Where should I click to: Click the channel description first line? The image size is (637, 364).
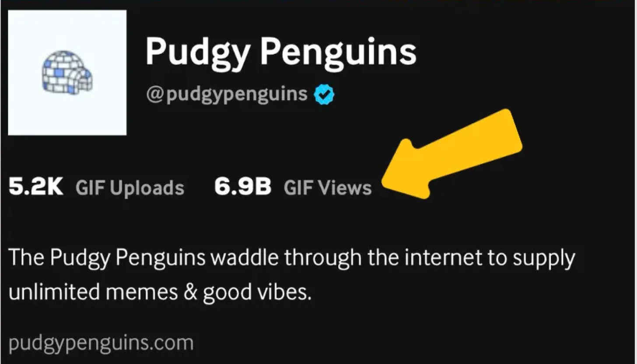pyautogui.click(x=291, y=259)
